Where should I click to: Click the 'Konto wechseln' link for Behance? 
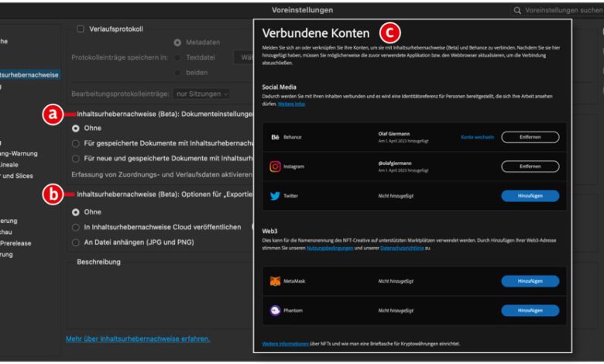tap(477, 137)
